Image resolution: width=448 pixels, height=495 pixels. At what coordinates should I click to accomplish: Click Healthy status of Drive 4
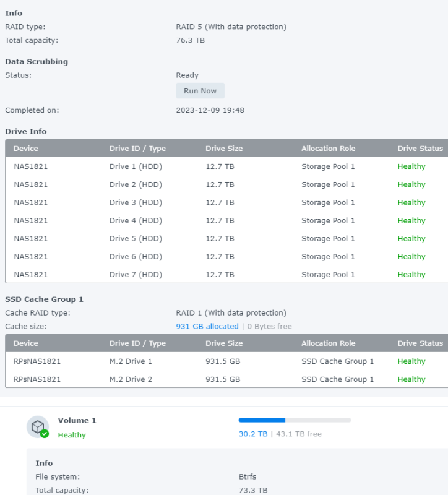pos(411,220)
